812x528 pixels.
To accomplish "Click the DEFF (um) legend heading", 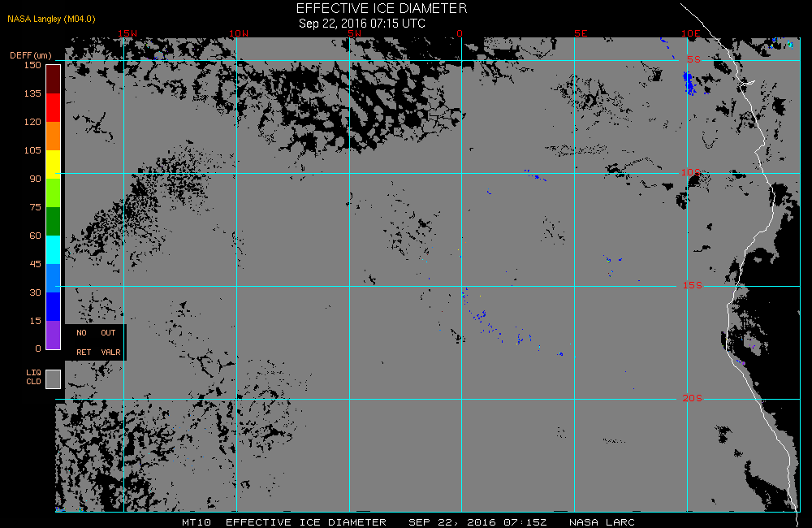I will 31,55.
